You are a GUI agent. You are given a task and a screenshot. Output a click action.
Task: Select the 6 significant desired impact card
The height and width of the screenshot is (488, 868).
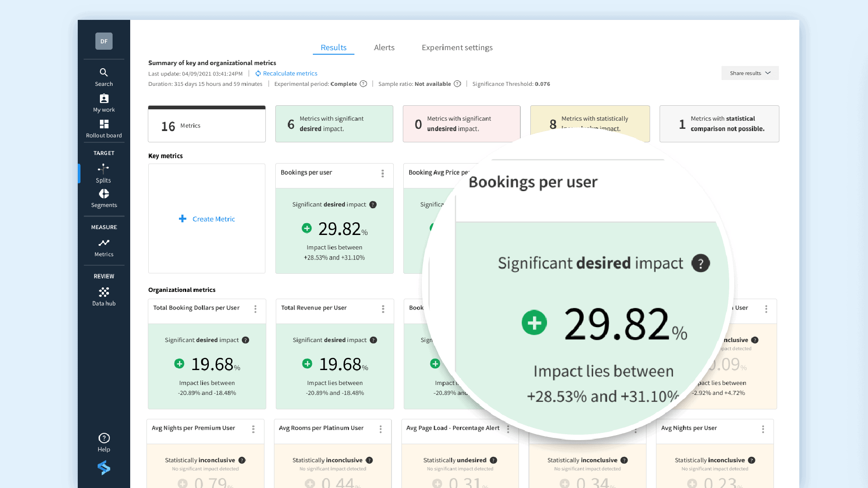tap(334, 124)
